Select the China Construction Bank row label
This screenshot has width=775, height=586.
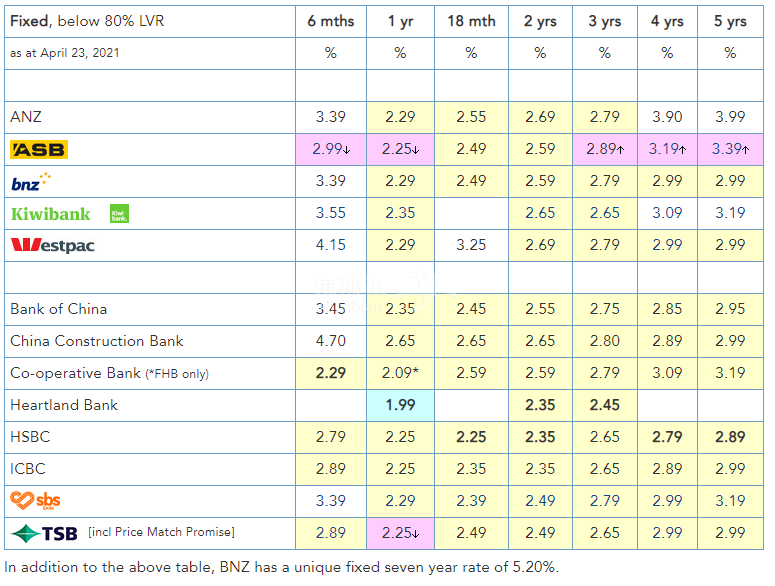97,341
